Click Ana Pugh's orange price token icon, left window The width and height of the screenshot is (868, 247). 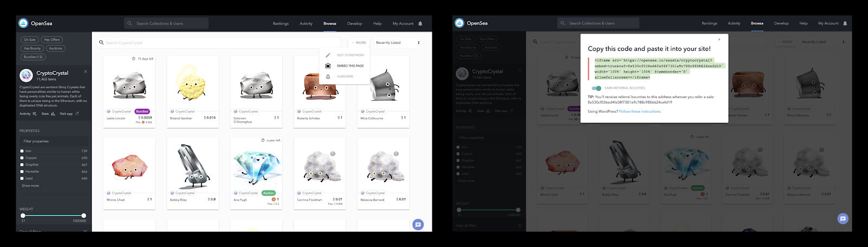pyautogui.click(x=273, y=199)
